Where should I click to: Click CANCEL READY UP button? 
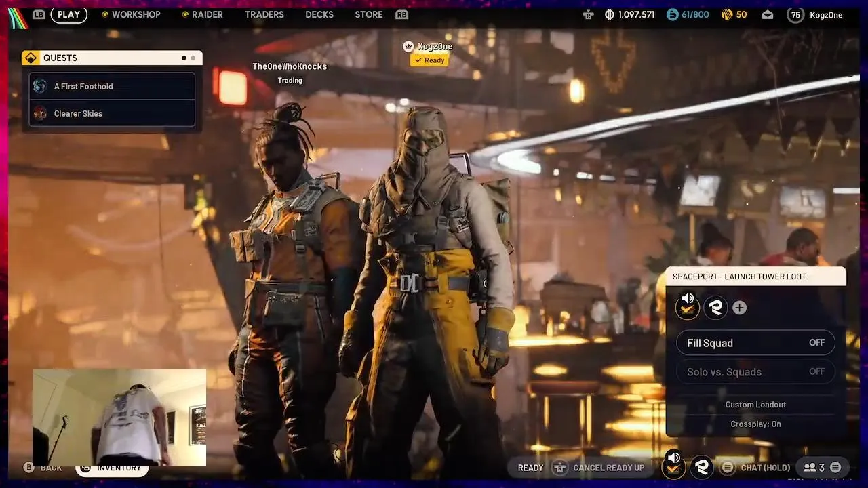coord(608,468)
